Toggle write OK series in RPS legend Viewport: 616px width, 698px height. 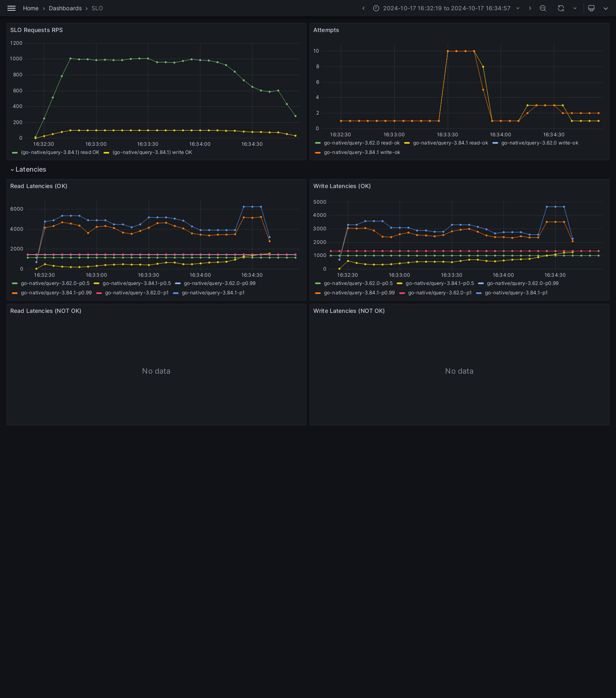[x=152, y=152]
